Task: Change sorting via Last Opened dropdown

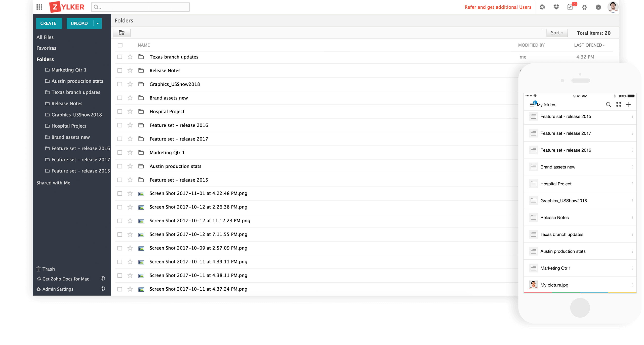Action: click(x=590, y=45)
